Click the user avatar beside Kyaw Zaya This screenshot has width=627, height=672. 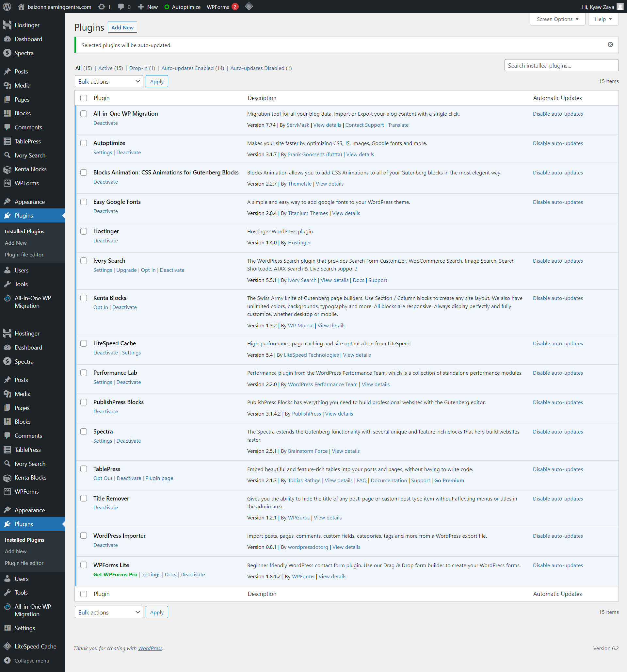[x=620, y=7]
